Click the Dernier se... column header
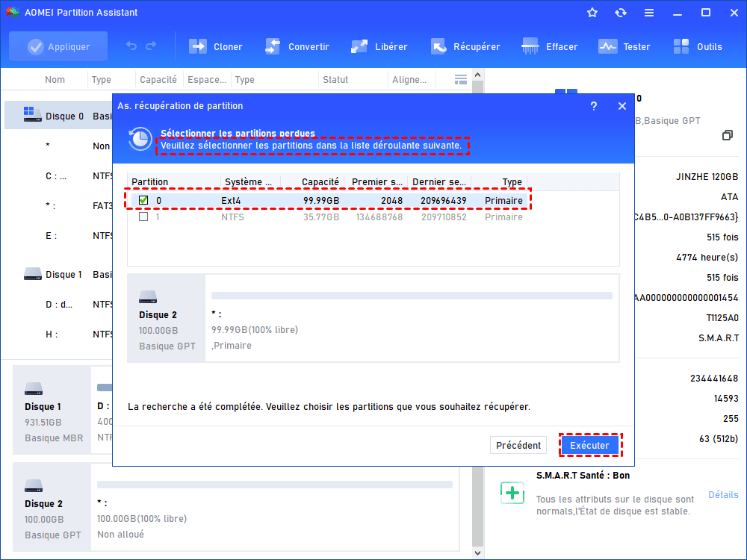Screen dimensions: 747x560 (440, 182)
